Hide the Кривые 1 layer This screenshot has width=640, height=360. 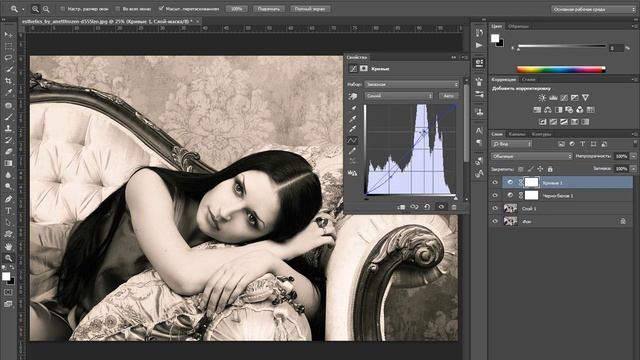tap(495, 182)
